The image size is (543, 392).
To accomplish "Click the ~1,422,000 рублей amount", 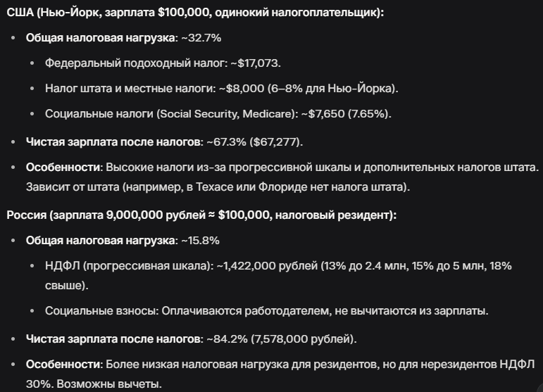I will coord(267,266).
